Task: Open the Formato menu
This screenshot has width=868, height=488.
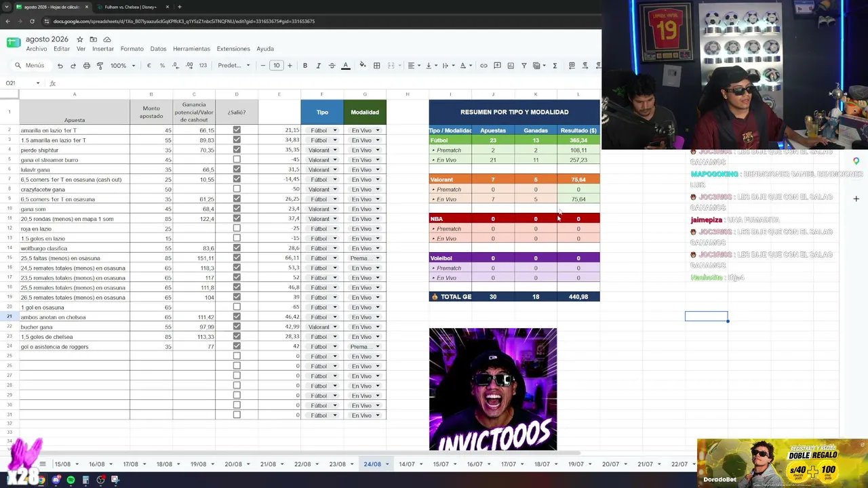Action: tap(132, 49)
